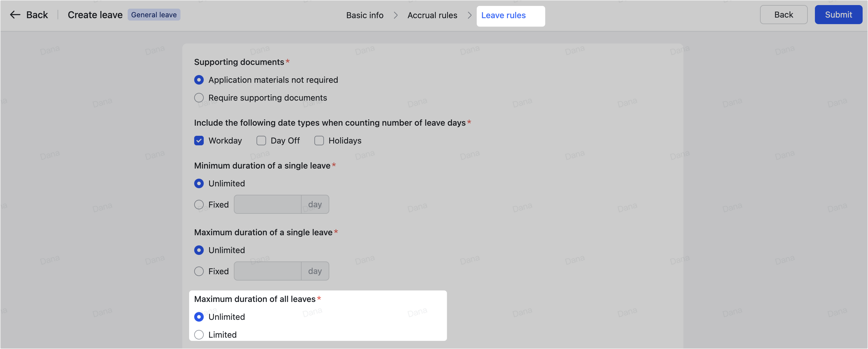Screen dimensions: 868x349
Task: Choose Fixed for Maximum duration of single leave
Action: pos(199,271)
